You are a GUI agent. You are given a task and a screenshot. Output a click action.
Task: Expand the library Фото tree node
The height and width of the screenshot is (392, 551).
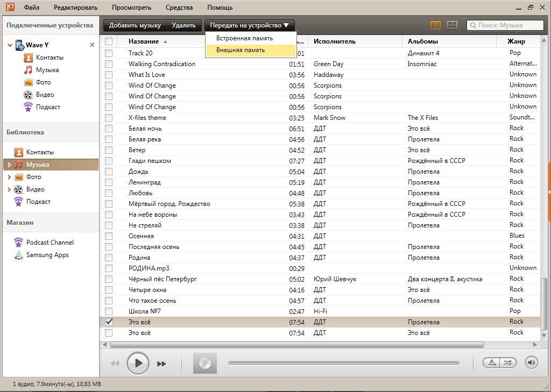click(x=9, y=177)
